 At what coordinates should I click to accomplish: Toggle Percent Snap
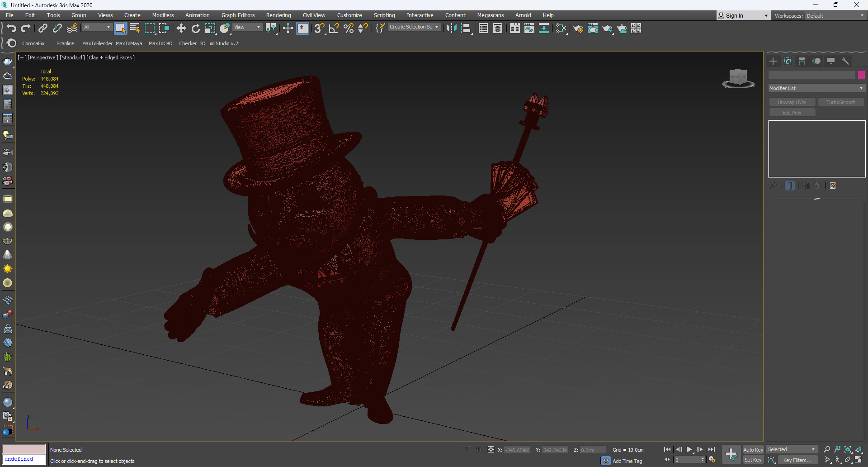point(348,29)
